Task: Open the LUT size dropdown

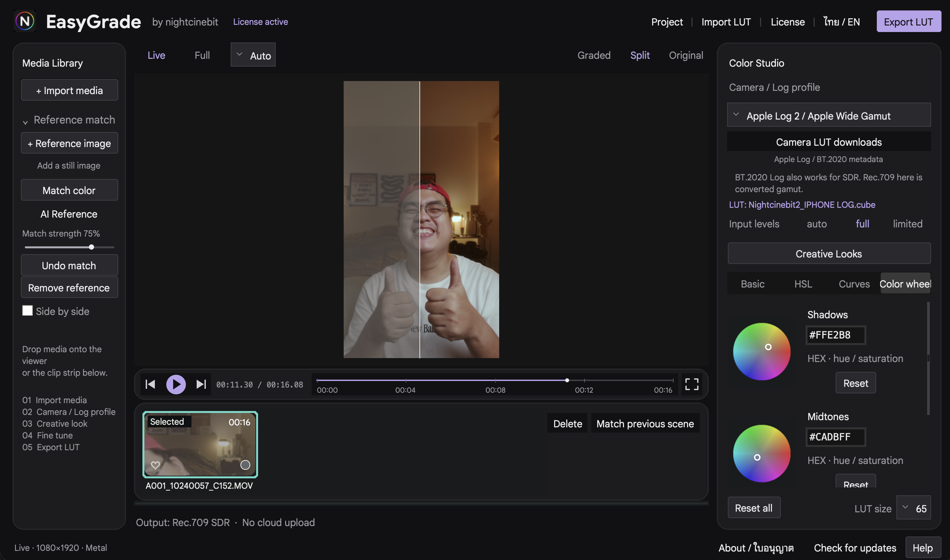Action: [x=913, y=508]
